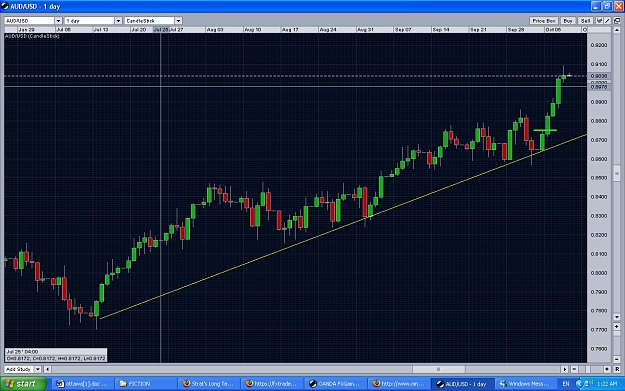625x391 pixels.
Task: Switch to Windows Messenger taskbar window
Action: (x=525, y=384)
